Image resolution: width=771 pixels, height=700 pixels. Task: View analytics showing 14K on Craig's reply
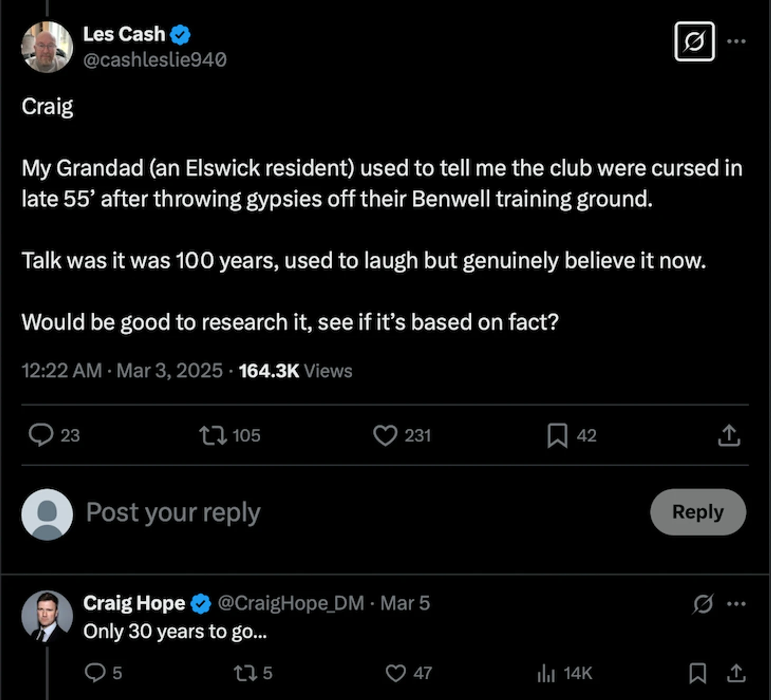(546, 673)
